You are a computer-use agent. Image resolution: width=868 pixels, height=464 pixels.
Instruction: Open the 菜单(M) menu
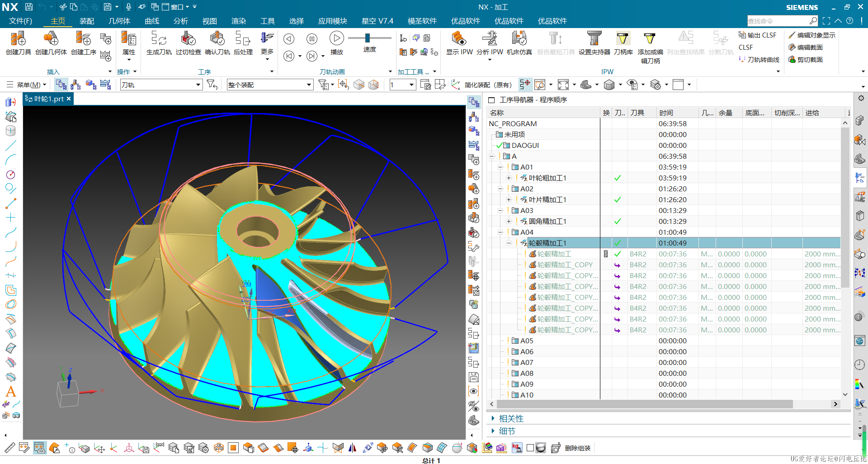point(27,85)
